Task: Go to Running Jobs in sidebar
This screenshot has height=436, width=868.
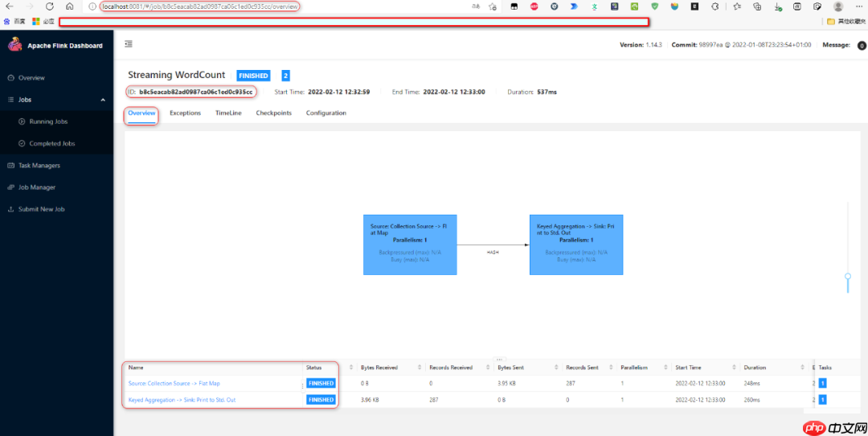Action: click(x=48, y=121)
